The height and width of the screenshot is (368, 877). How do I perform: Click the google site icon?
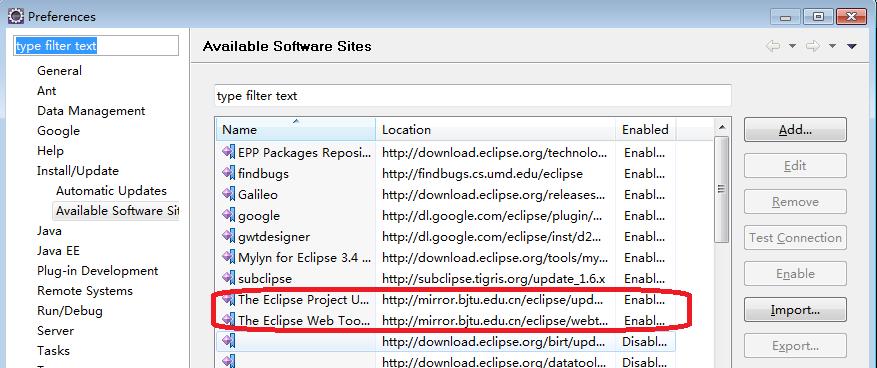click(228, 215)
